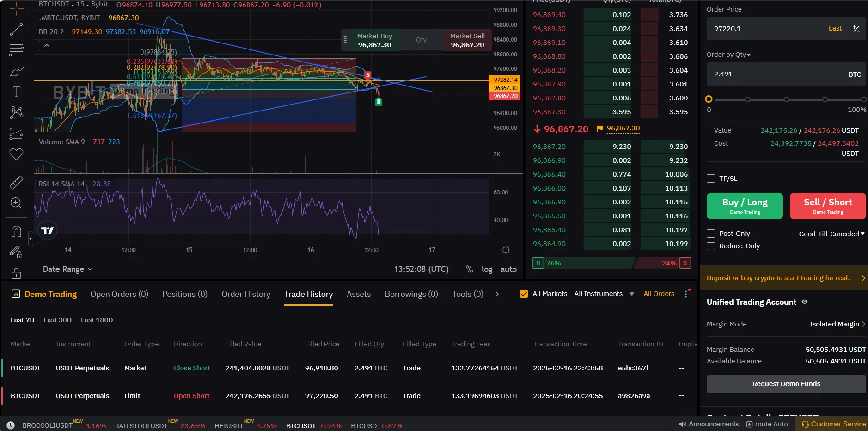
Task: Switch order price to Last
Action: [x=835, y=28]
